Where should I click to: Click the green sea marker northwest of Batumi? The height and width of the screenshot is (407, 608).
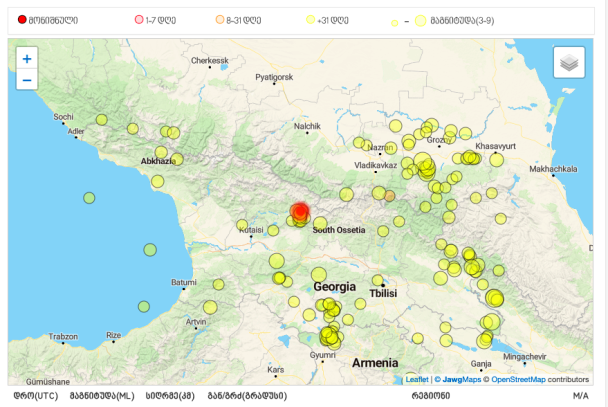tap(150, 250)
